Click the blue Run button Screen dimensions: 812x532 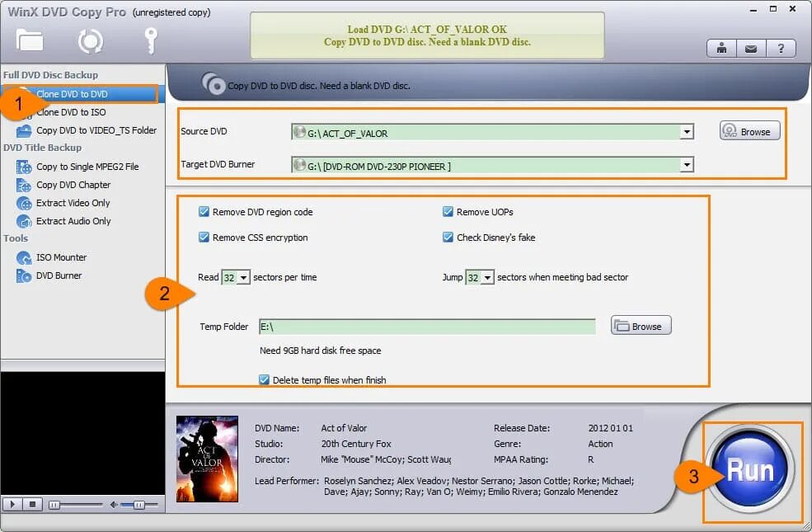point(750,469)
